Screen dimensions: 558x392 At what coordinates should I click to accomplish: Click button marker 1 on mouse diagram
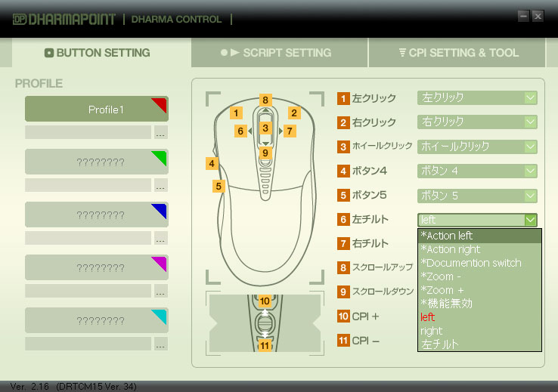236,113
